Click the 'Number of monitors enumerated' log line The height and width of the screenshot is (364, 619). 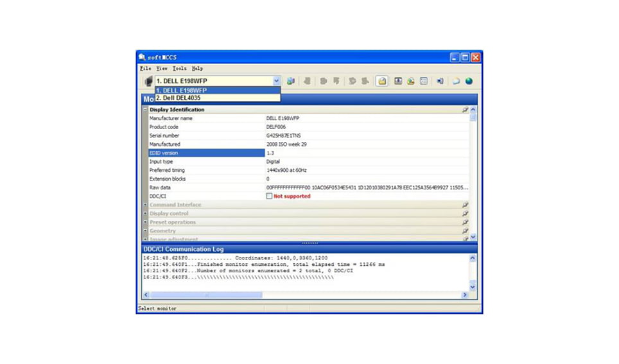click(x=248, y=270)
